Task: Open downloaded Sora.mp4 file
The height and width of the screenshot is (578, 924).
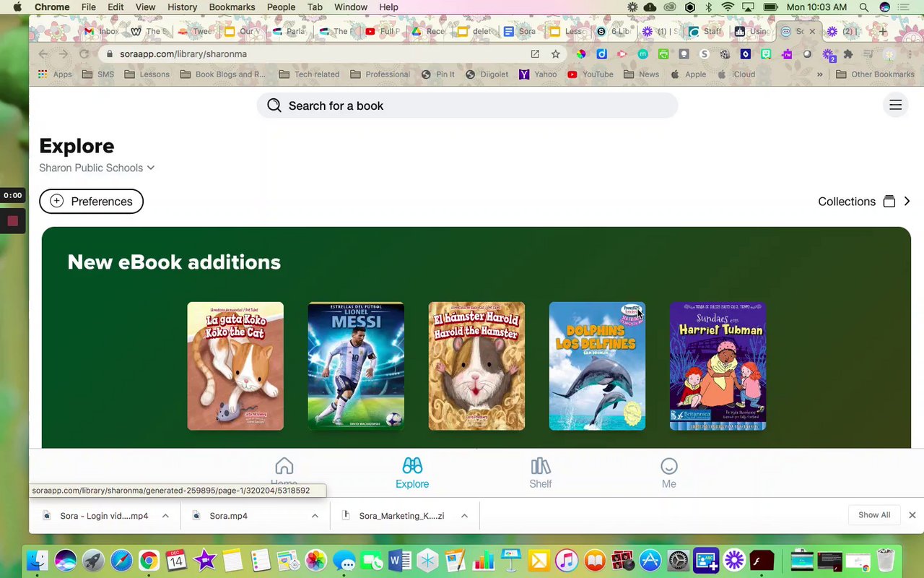Action: click(228, 516)
